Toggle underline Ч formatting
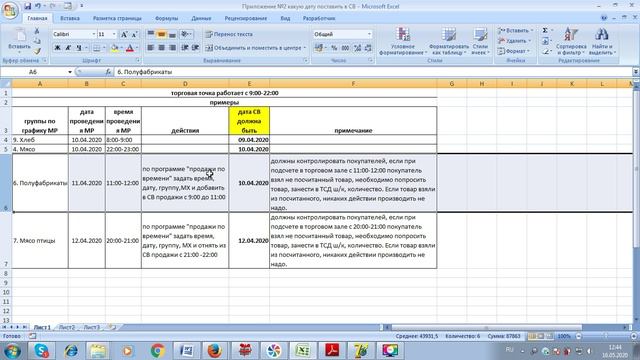The width and height of the screenshot is (640, 360). pyautogui.click(x=79, y=48)
